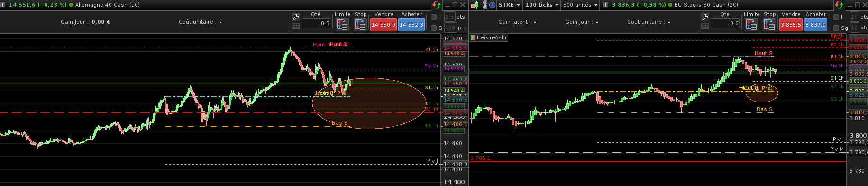Open keyboard shortcuts icon in Allemagne 40 chart

295,26
